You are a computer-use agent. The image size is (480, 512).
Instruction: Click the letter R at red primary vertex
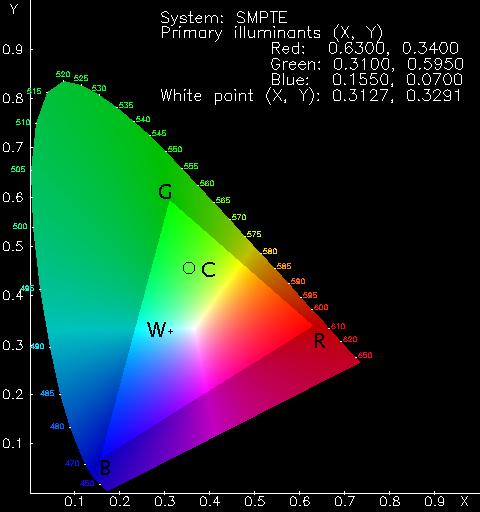pos(319,341)
